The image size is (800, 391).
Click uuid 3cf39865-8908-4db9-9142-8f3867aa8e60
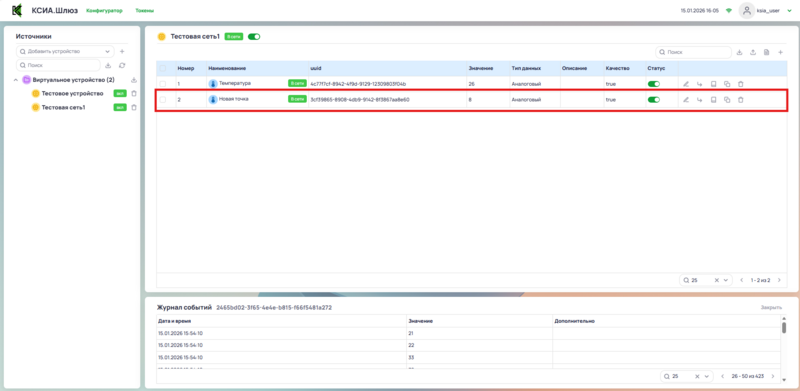360,100
